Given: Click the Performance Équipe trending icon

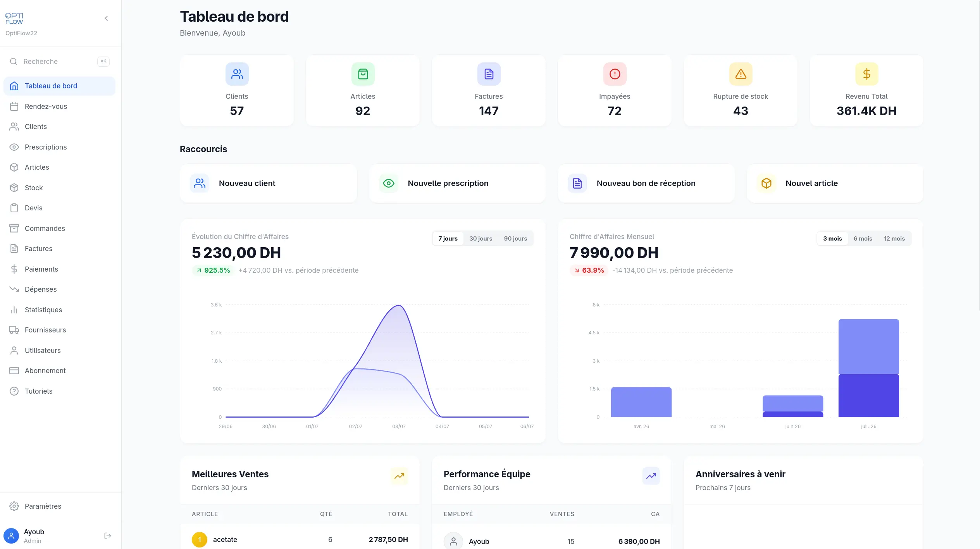Looking at the screenshot, I should 651,476.
